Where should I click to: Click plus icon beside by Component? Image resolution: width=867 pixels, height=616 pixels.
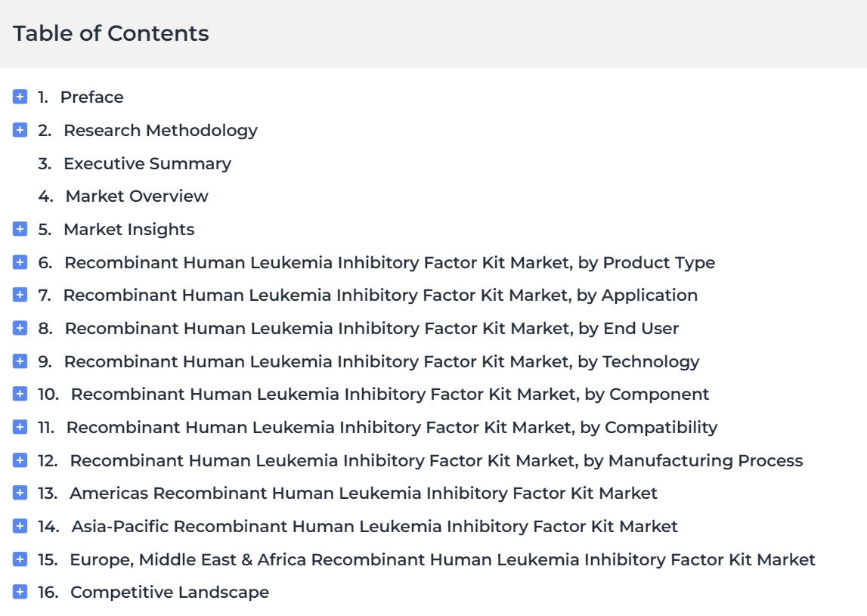coord(20,394)
